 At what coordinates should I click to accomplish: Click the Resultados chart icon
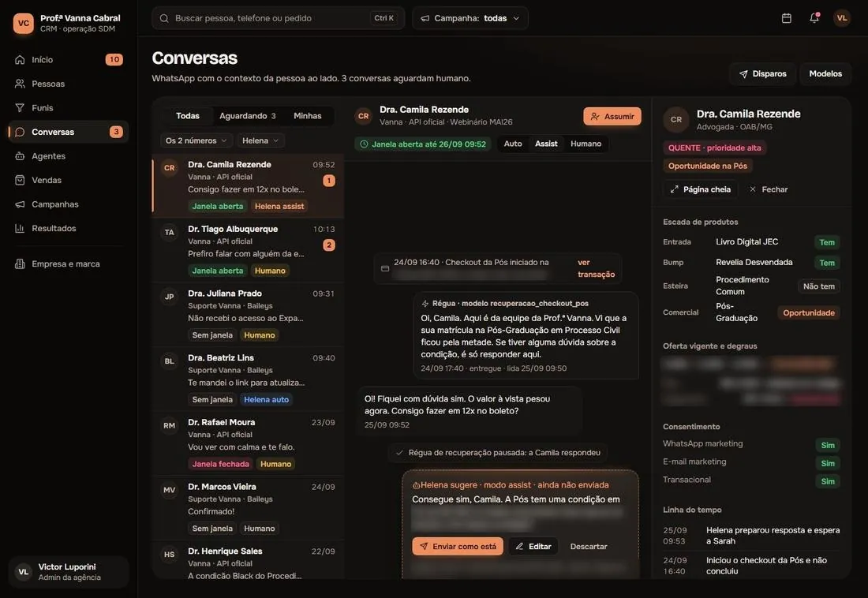[20, 228]
